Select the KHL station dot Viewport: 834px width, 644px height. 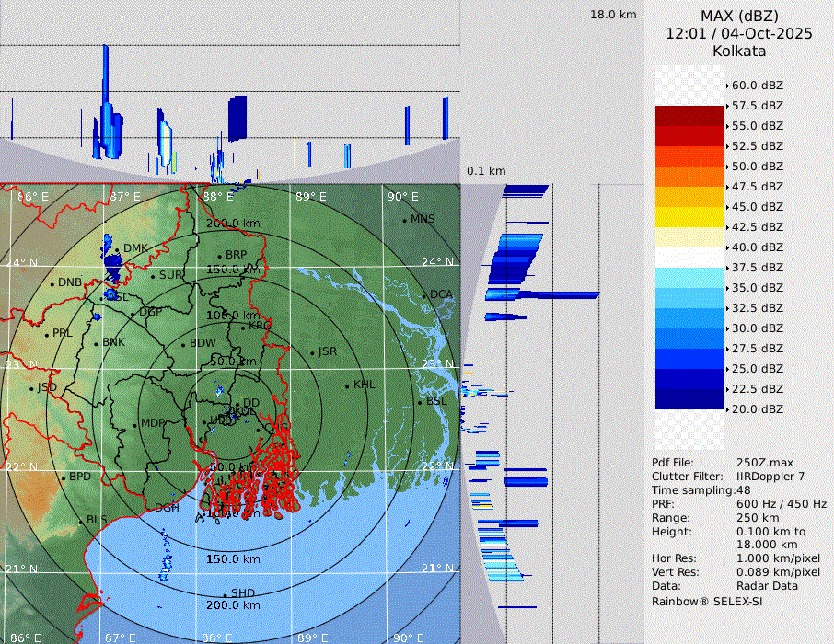pos(347,385)
